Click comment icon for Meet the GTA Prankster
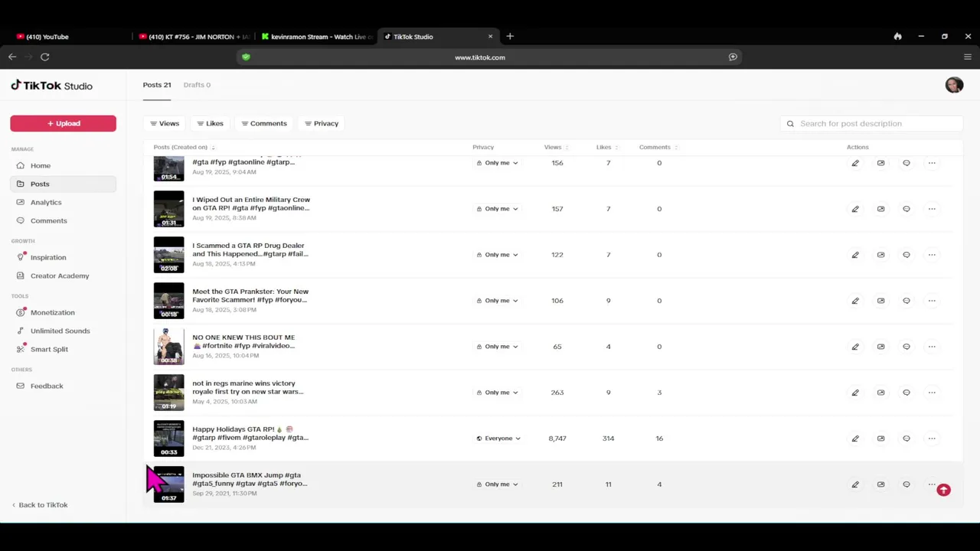This screenshot has height=551, width=980. pyautogui.click(x=906, y=301)
